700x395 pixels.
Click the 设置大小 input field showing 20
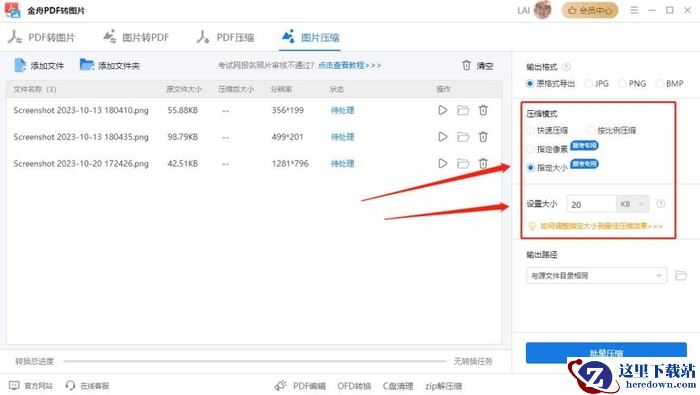(x=591, y=204)
